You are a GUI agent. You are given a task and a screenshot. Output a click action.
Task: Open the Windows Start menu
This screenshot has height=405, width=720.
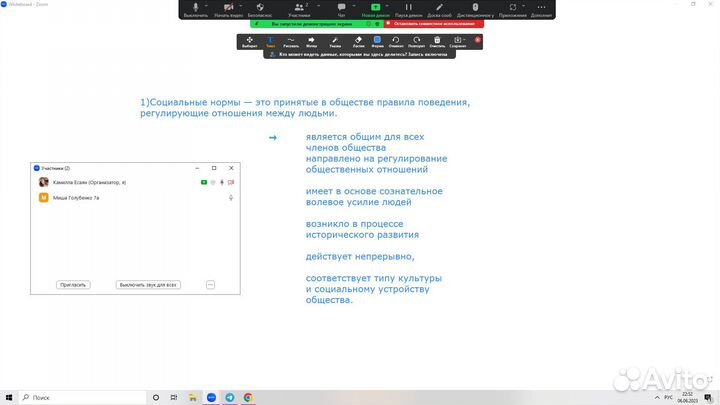pyautogui.click(x=9, y=398)
